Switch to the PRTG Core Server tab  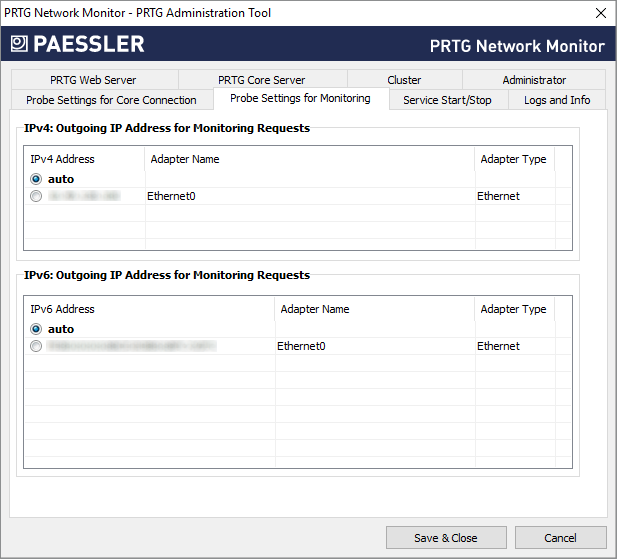pyautogui.click(x=262, y=80)
